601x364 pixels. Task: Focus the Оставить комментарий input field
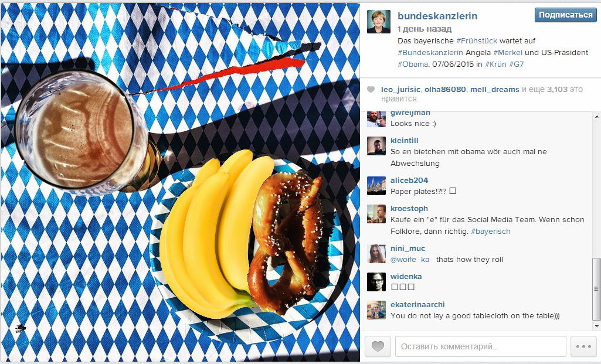pyautogui.click(x=481, y=346)
